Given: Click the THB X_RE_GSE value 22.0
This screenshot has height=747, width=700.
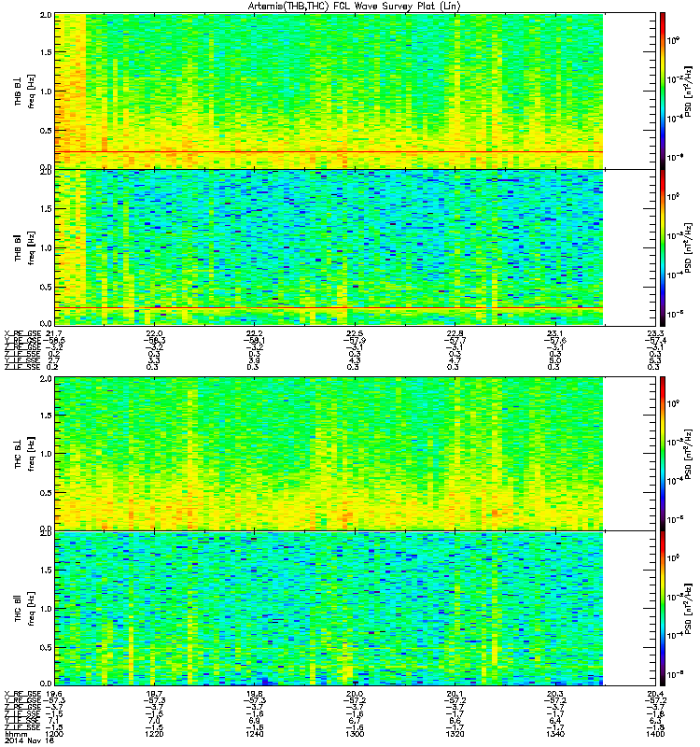Looking at the screenshot, I should (154, 333).
